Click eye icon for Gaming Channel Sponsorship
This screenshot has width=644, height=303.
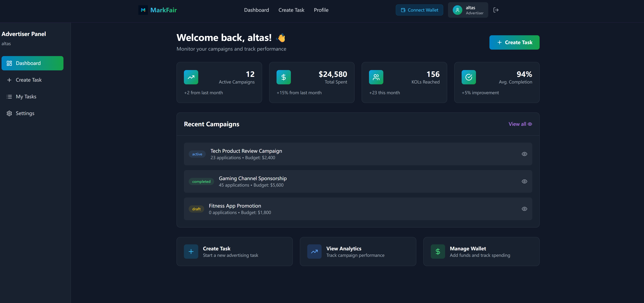[524, 182]
